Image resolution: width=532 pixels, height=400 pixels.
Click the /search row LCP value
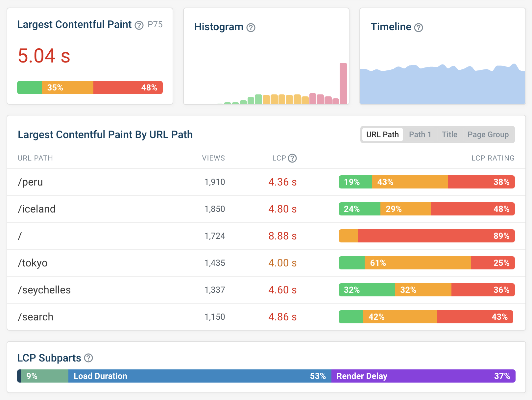[x=282, y=317]
